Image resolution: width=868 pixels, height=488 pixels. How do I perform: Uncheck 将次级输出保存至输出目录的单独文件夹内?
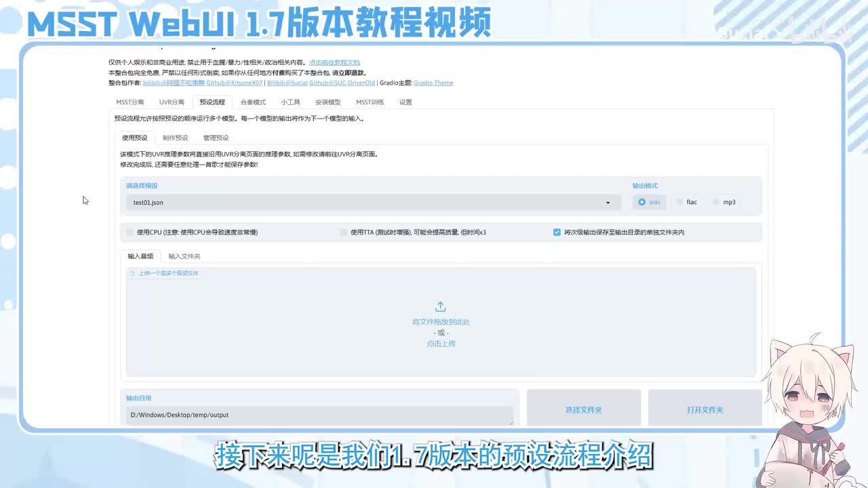click(557, 232)
